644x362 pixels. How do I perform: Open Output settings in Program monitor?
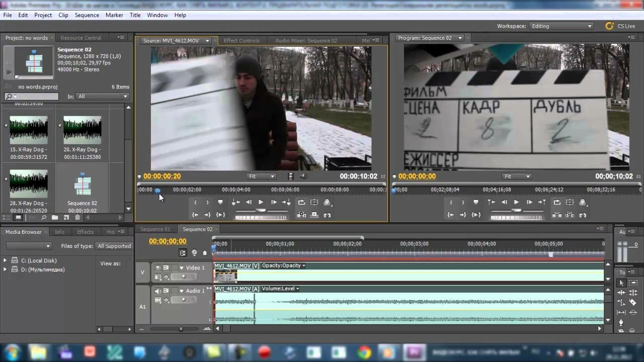coord(583,202)
